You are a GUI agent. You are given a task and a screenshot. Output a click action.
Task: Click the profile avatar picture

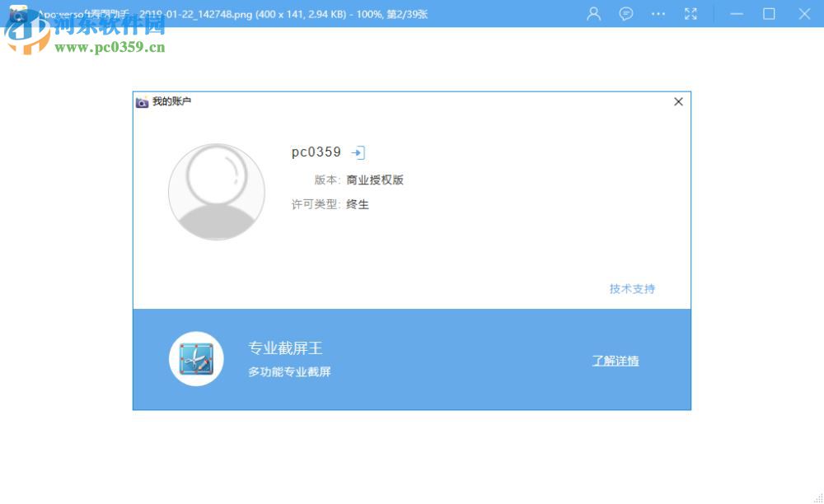[x=216, y=192]
